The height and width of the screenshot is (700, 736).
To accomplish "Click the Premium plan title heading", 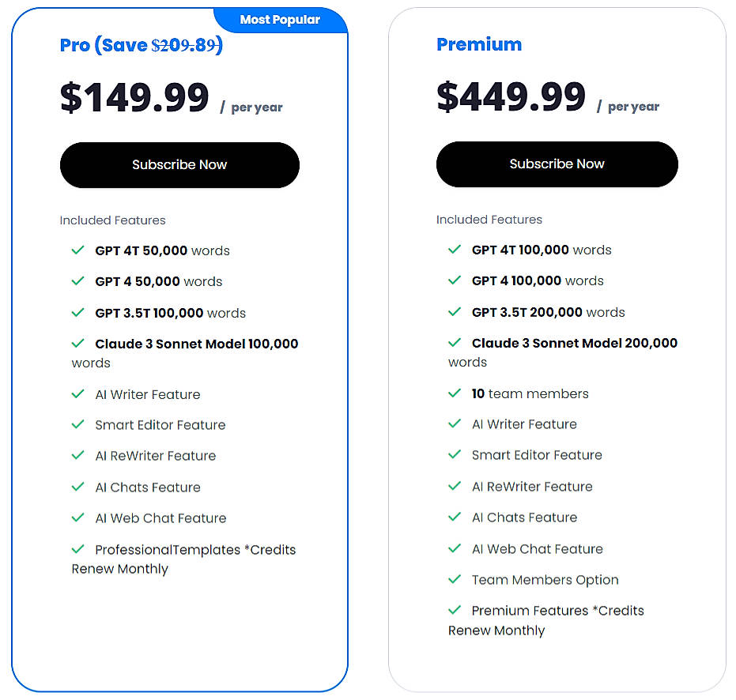I will click(479, 44).
